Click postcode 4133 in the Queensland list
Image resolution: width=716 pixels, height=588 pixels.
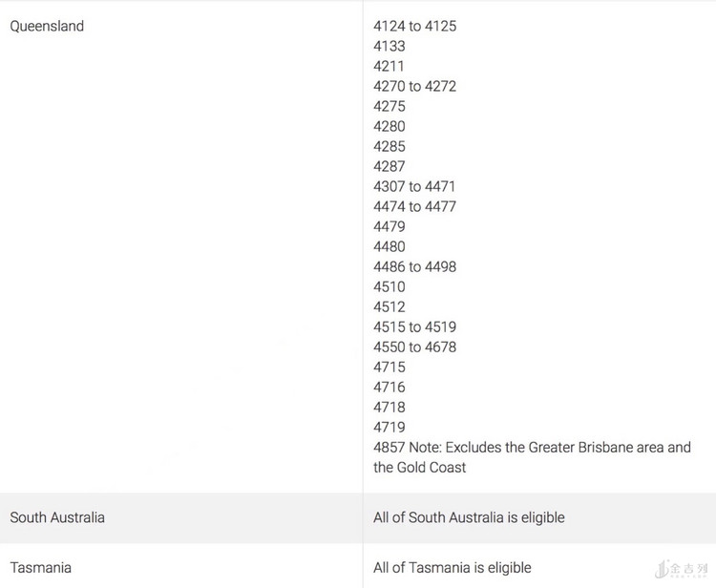coord(390,46)
